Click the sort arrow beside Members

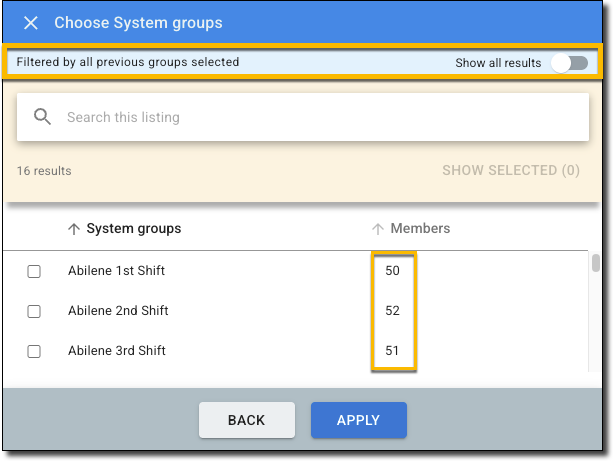pos(378,229)
